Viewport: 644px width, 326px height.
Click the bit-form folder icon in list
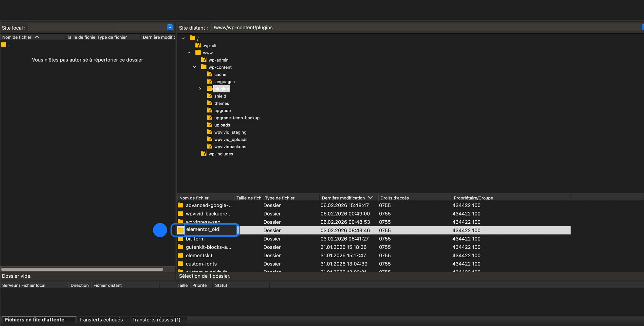180,239
